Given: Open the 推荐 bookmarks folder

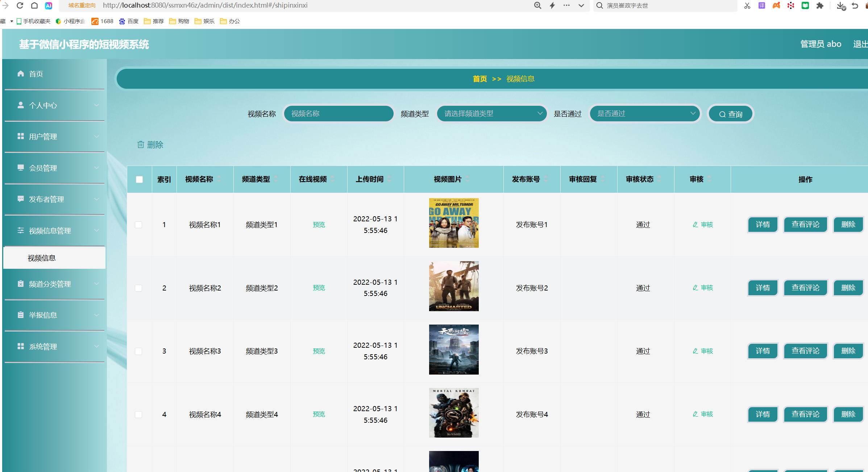Looking at the screenshot, I should 154,21.
